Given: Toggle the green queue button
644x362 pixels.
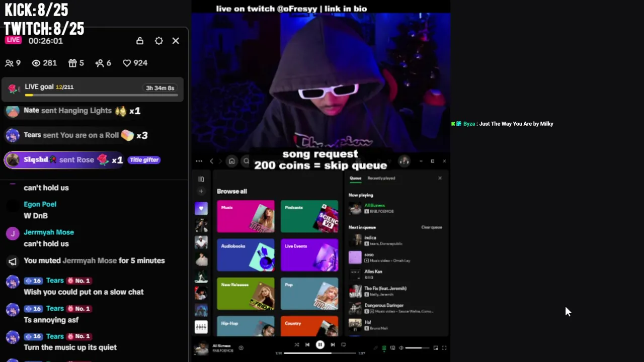Looking at the screenshot, I should [x=384, y=348].
